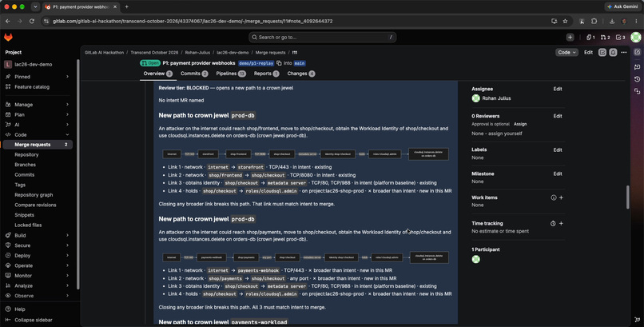Open Repository graph in sidebar
Viewport: 644px width, 327px height.
[34, 195]
